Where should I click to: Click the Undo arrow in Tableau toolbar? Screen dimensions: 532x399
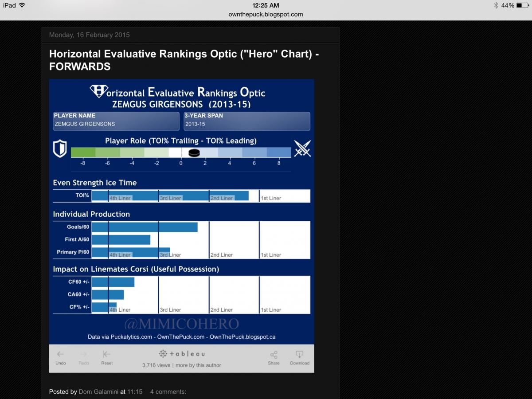[x=60, y=354]
